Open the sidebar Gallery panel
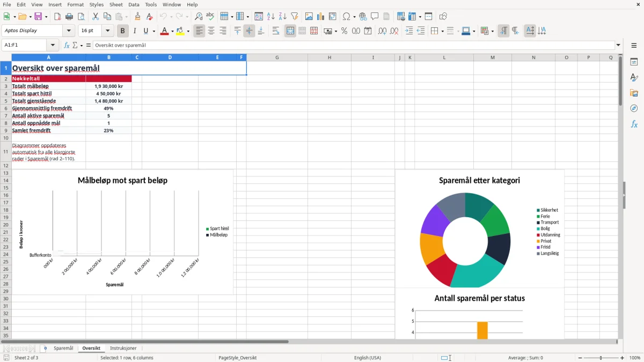This screenshot has height=362, width=644. 634,93
